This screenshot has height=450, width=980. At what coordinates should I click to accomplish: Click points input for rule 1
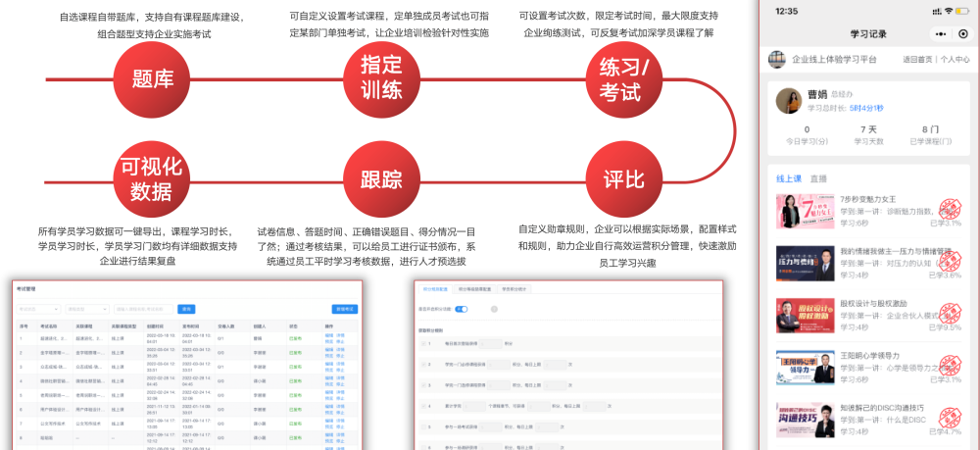coord(491,344)
